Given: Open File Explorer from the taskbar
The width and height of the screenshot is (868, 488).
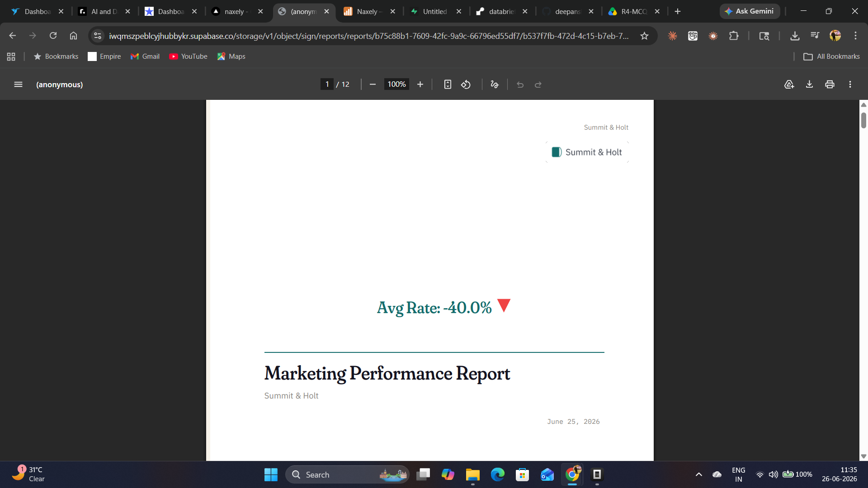Looking at the screenshot, I should pyautogui.click(x=472, y=474).
